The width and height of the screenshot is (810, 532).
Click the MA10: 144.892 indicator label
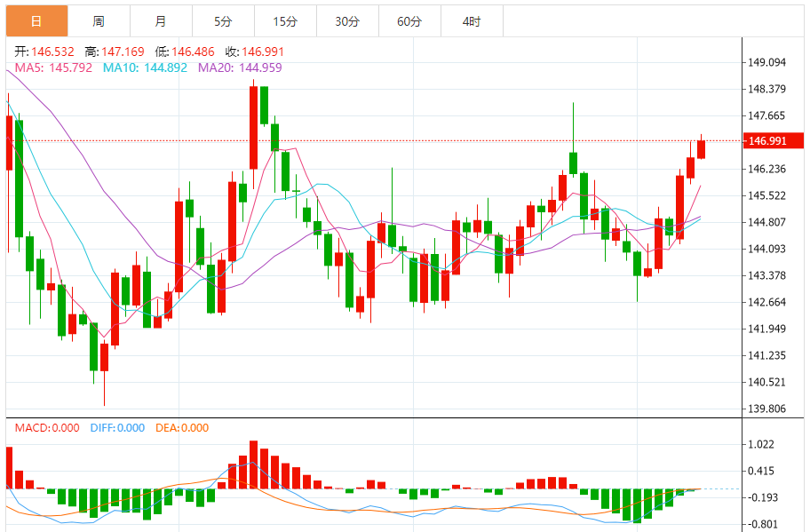coord(145,67)
